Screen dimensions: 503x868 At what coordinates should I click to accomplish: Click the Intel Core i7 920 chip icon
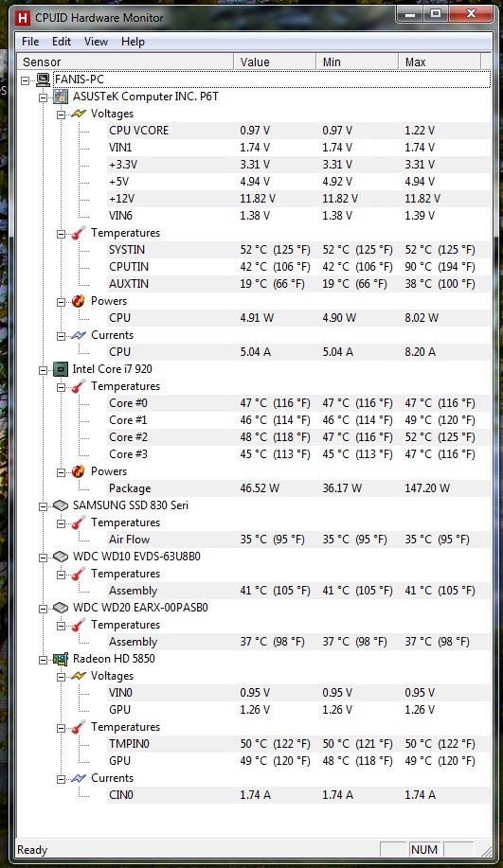[61, 369]
